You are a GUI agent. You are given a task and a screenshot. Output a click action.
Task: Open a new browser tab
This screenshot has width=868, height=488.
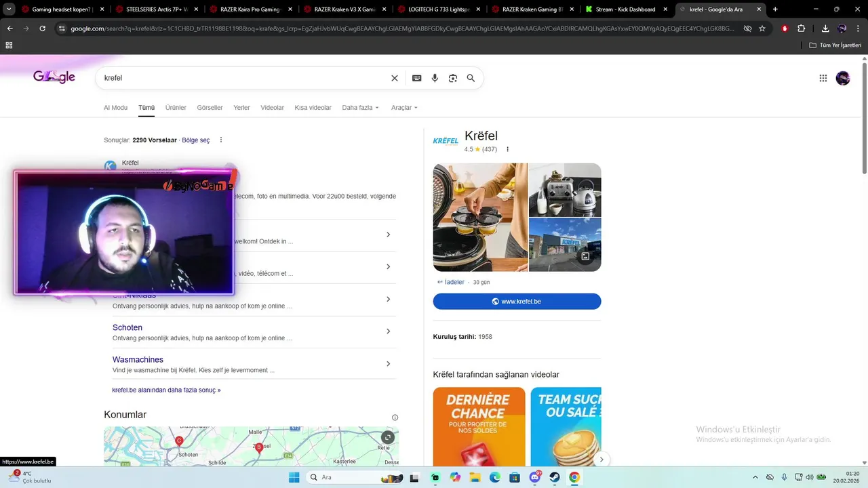(x=775, y=9)
